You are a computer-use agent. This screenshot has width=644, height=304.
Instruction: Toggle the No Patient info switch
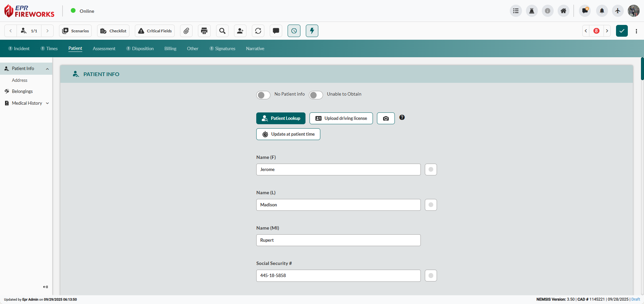click(263, 95)
